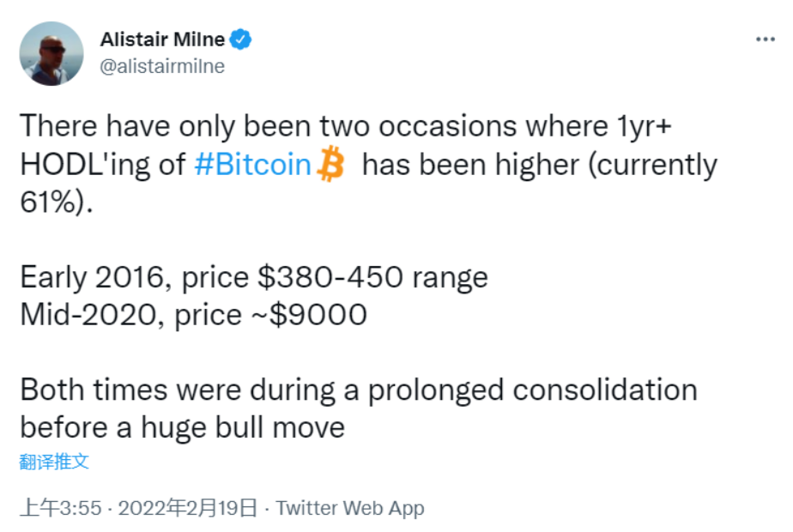The image size is (793, 532).
Task: Click the 'Early 2016' text
Action: coord(87,277)
